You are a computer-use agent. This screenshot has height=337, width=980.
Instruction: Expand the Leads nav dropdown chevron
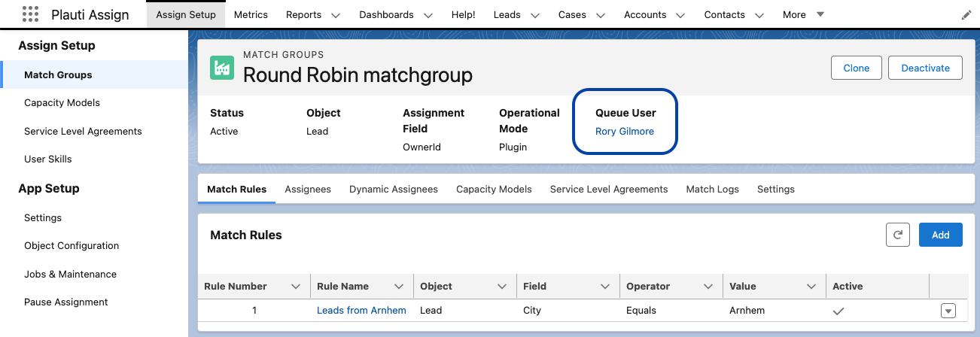click(x=535, y=15)
